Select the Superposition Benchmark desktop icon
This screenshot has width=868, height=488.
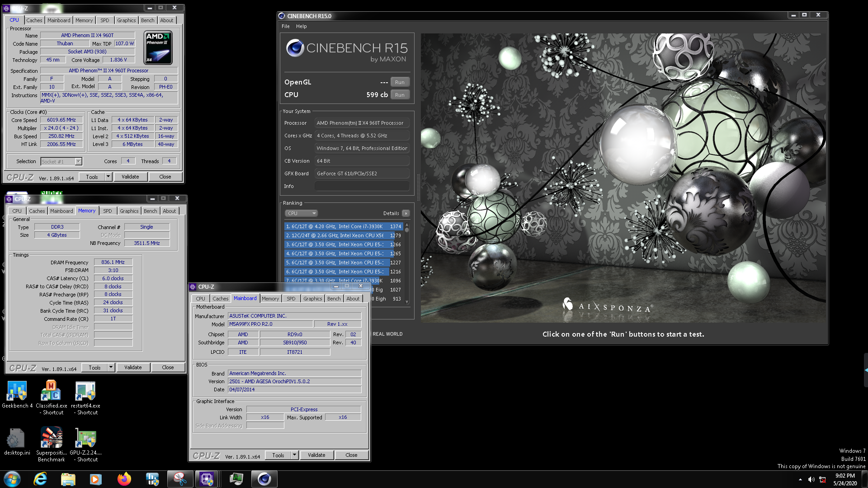click(x=52, y=445)
